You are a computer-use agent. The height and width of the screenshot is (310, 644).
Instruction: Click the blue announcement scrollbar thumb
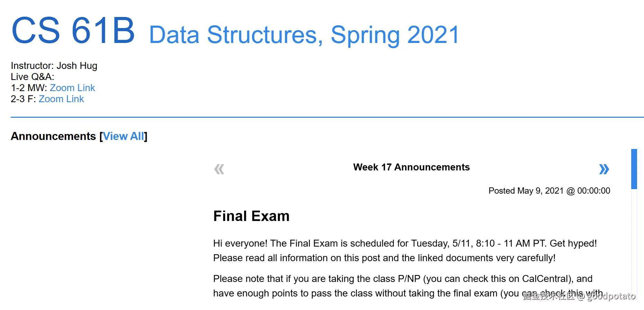(634, 169)
